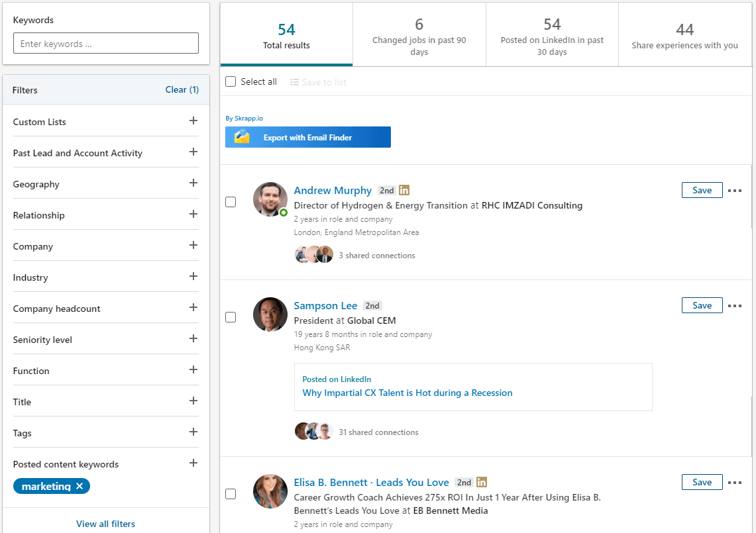Open Elisa B. Bennett's profile name link
This screenshot has width=756, height=533.
371,483
